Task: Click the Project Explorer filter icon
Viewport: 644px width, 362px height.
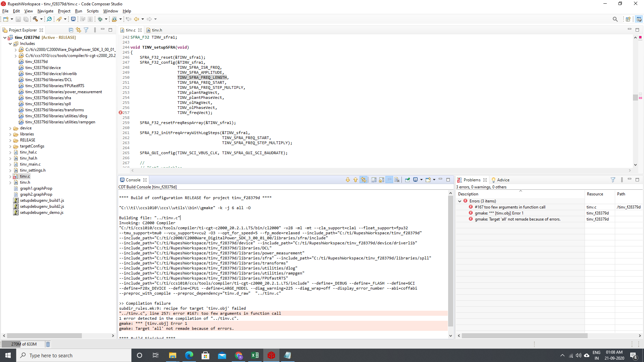Action: [x=86, y=30]
